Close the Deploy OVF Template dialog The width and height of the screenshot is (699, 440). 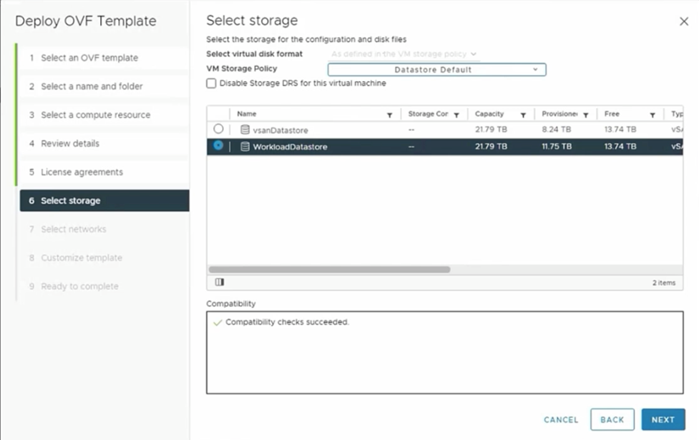[x=683, y=21]
